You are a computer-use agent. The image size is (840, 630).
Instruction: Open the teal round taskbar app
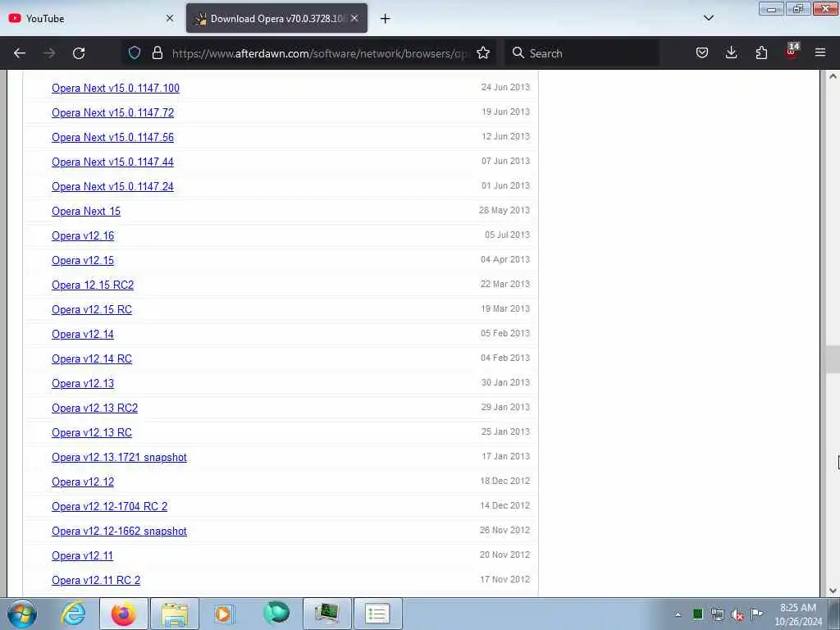tap(276, 613)
